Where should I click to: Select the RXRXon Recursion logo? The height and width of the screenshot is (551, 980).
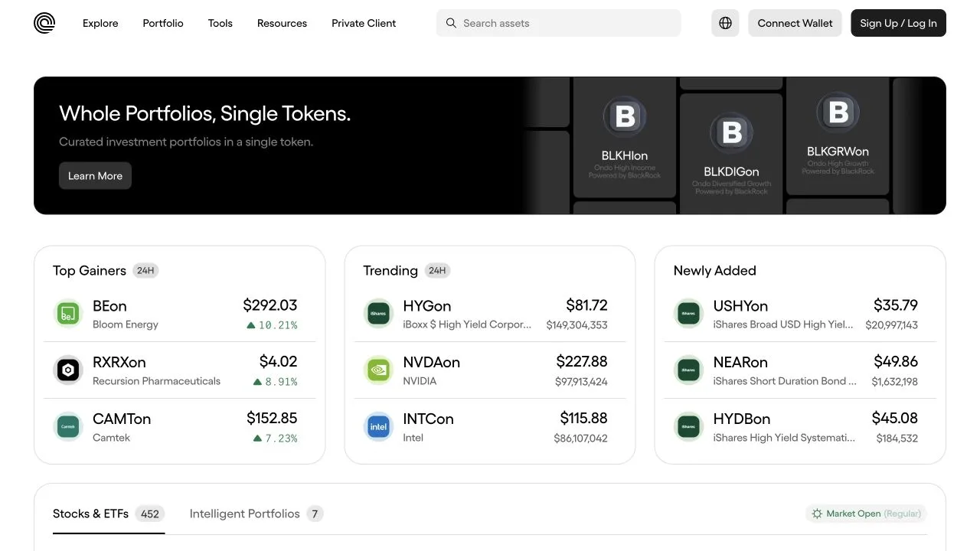68,370
